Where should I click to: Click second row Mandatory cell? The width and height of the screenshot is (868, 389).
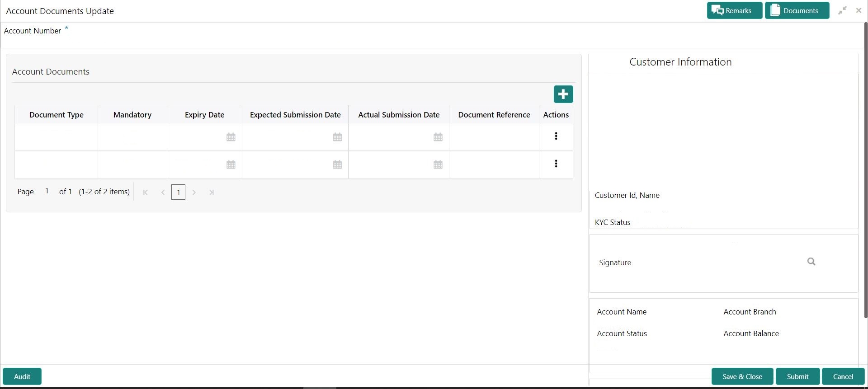click(132, 165)
